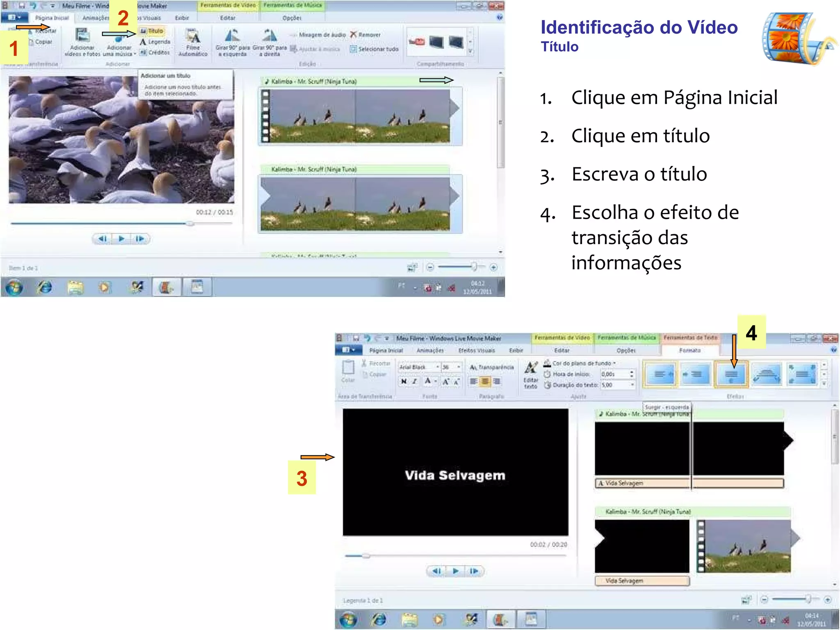Click the YouTube sharing icon

pyautogui.click(x=417, y=41)
